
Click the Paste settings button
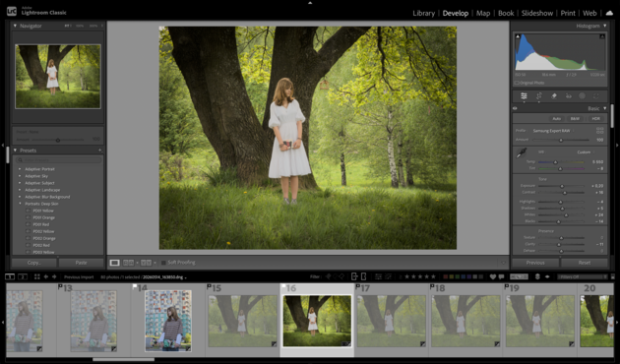[x=81, y=263]
